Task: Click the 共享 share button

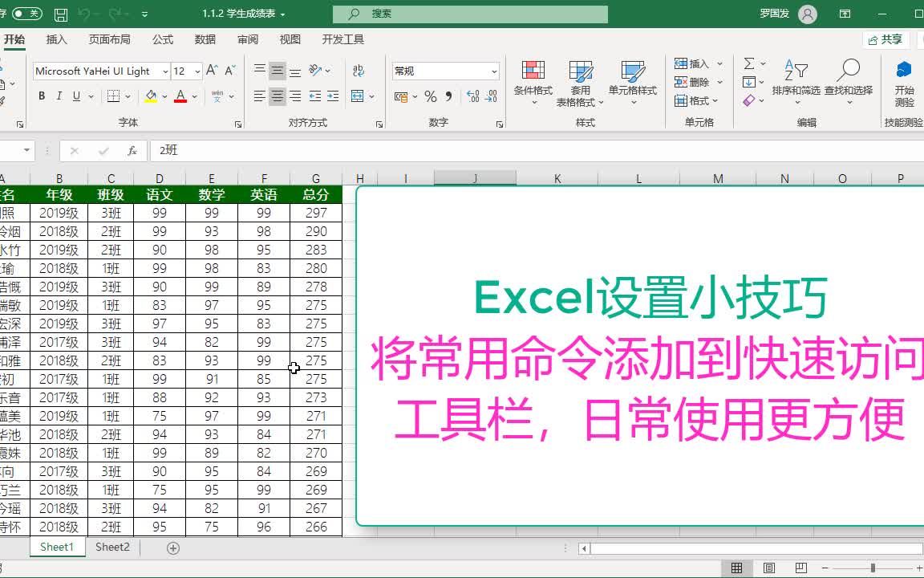Action: point(885,39)
